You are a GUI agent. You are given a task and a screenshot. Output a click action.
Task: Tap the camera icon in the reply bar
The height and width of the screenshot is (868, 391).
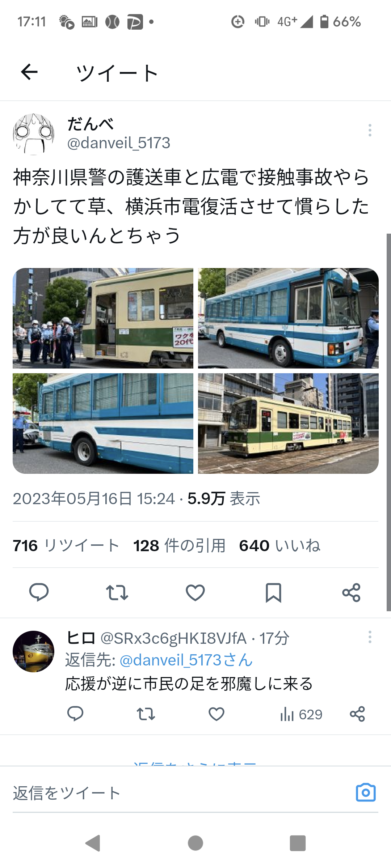pyautogui.click(x=366, y=793)
